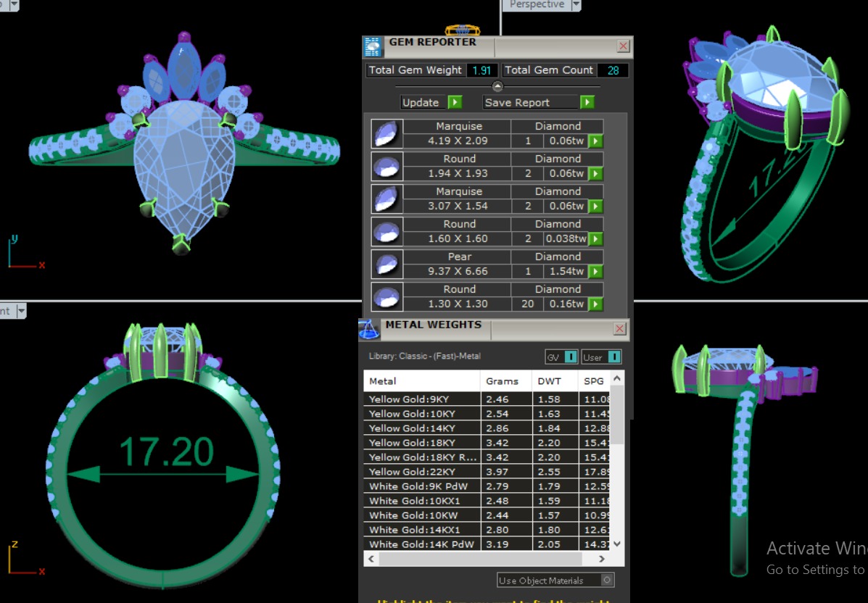Click the 1.54tw weight of Pear diamond
The height and width of the screenshot is (603, 868).
point(566,272)
